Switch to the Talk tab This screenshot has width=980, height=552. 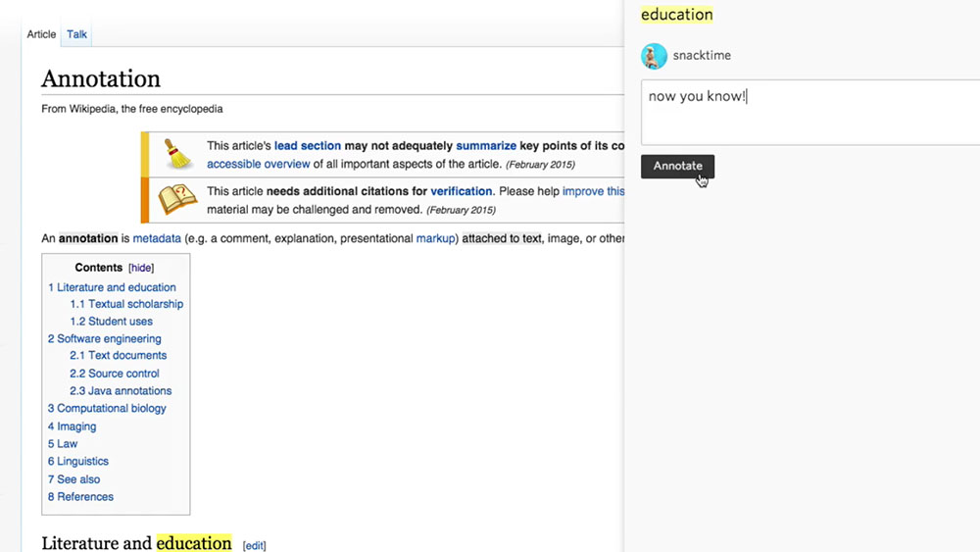pos(76,34)
